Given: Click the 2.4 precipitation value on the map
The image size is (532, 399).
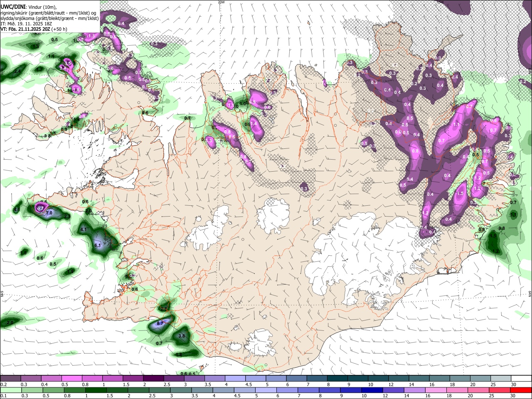Looking at the screenshot, I should click(17, 71).
